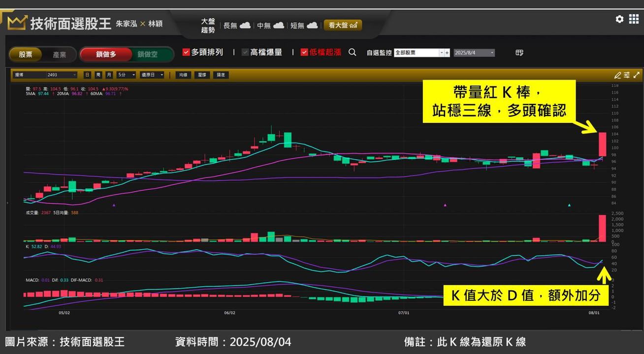Click the 均線 moving average button
644x354 pixels.
[183, 75]
